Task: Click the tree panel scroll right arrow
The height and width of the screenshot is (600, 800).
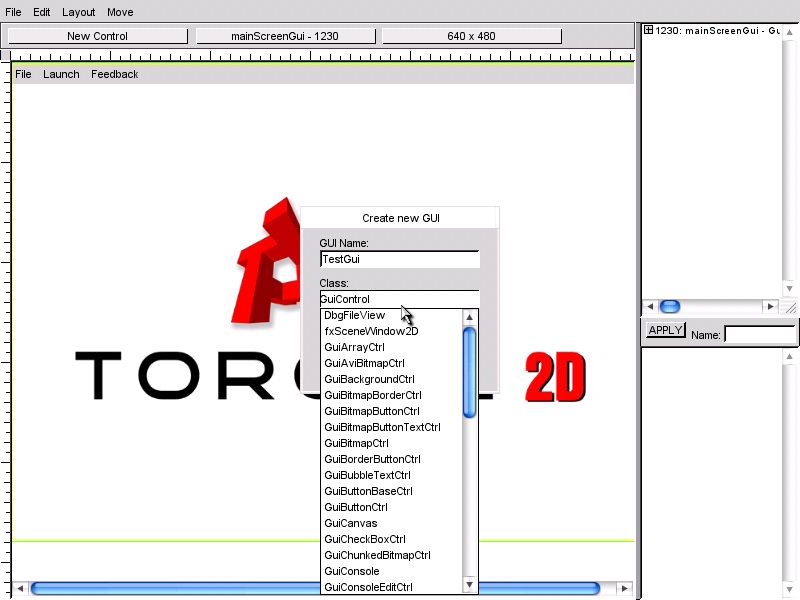Action: coord(770,306)
